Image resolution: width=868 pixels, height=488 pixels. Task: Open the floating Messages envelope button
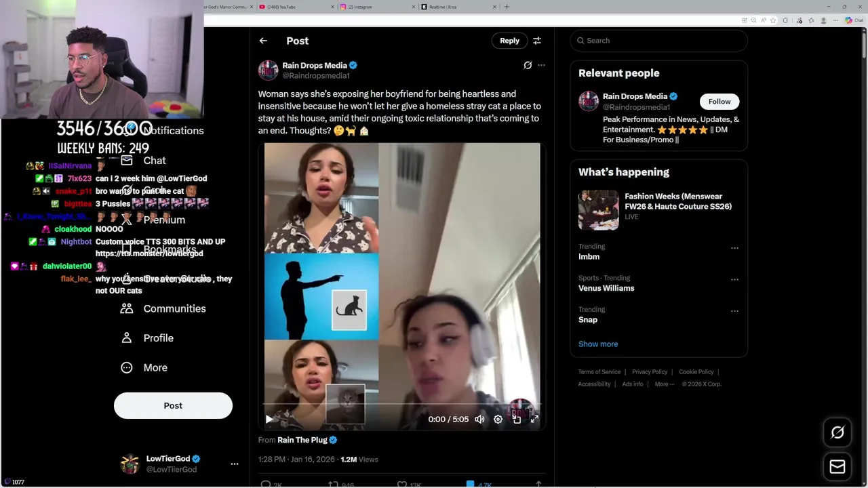click(x=837, y=466)
